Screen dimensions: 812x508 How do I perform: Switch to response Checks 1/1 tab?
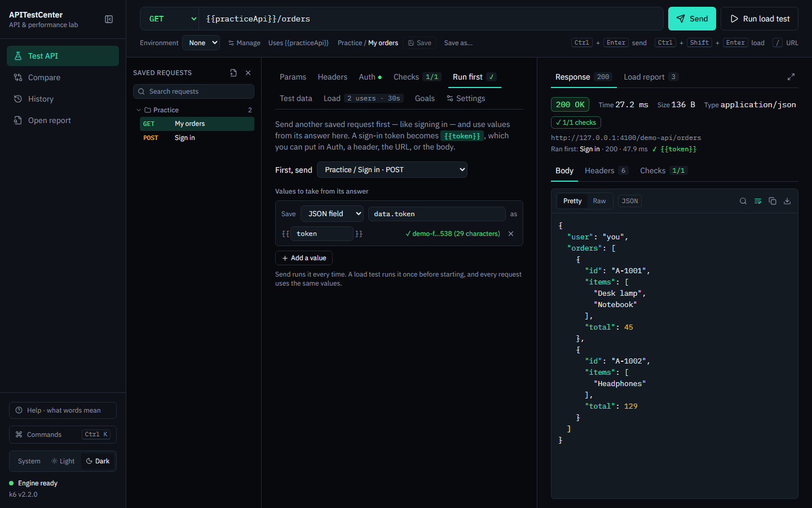coord(663,170)
